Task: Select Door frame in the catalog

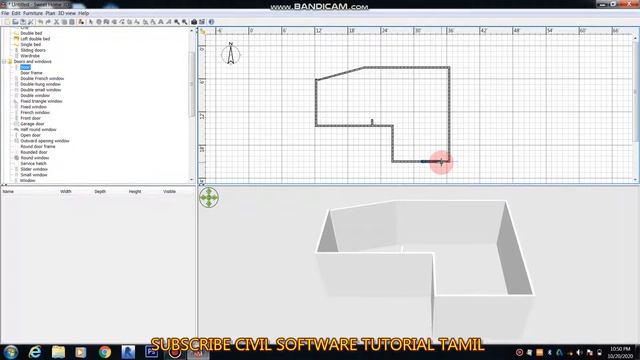Action: [x=31, y=73]
